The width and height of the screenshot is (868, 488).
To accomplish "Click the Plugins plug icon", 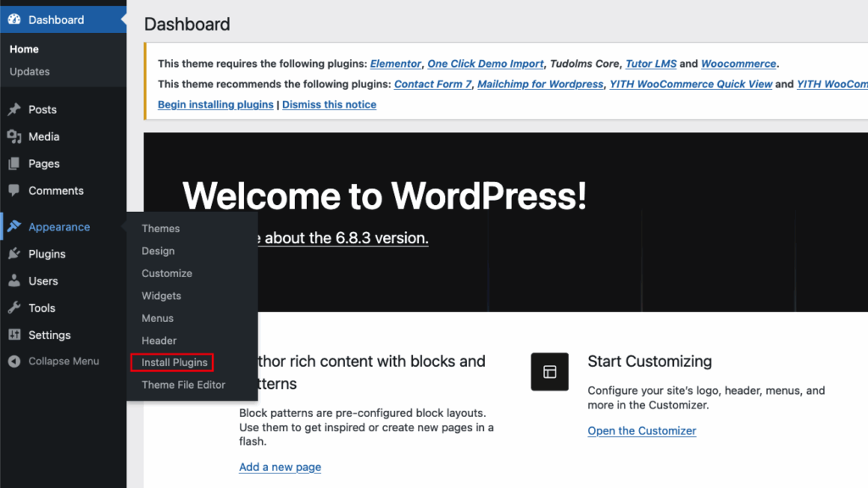I will coord(14,254).
